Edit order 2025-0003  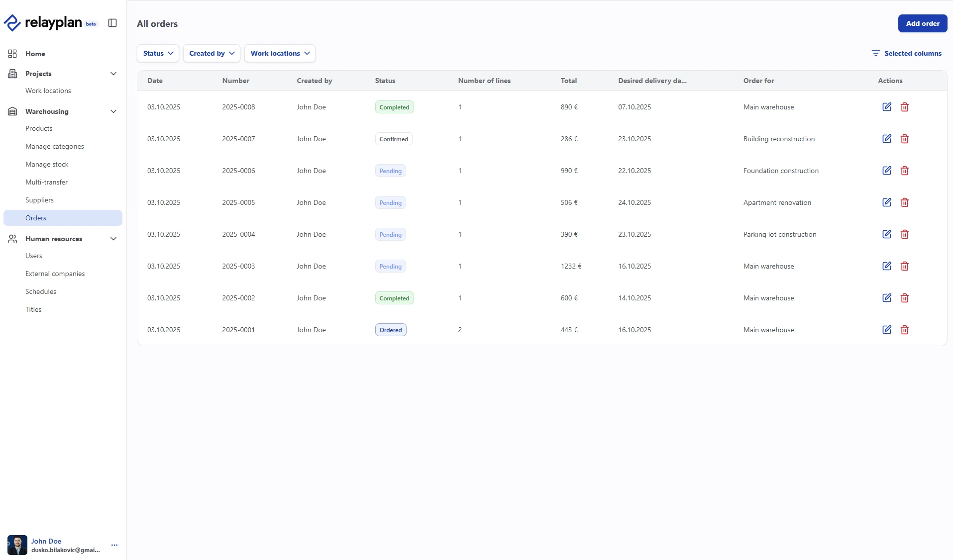coord(887,266)
